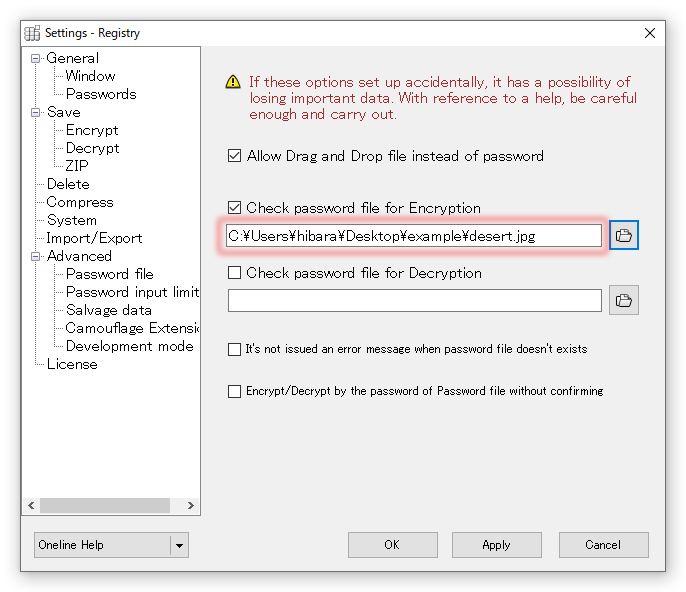Click the browse folder icon for Decryption password file
This screenshot has height=592, width=686.
tap(624, 300)
